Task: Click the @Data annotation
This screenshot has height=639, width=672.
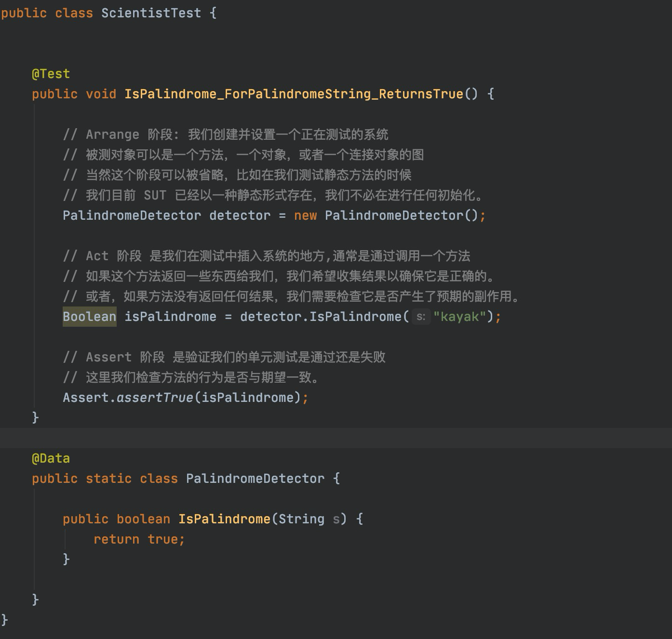Action: point(50,458)
